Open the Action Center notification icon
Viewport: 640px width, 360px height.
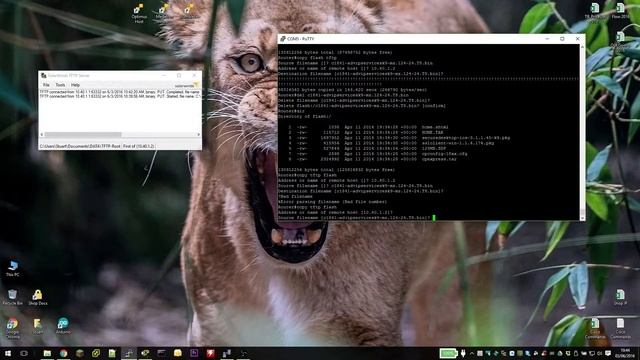click(x=608, y=353)
